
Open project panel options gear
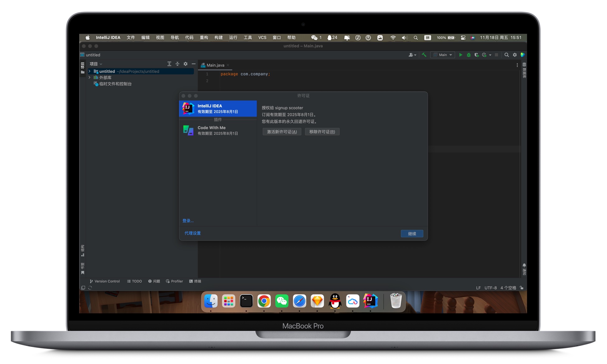point(186,64)
